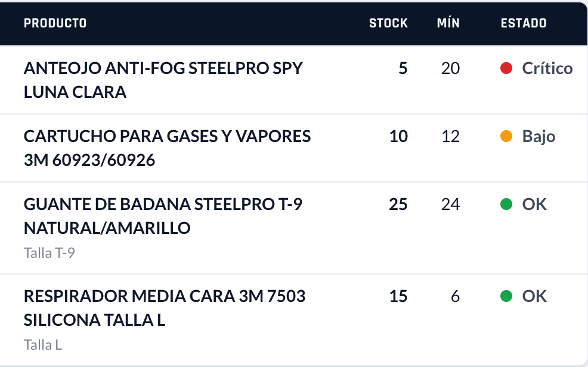
Task: Click the stock value 5 for Anteojo
Action: tap(403, 68)
